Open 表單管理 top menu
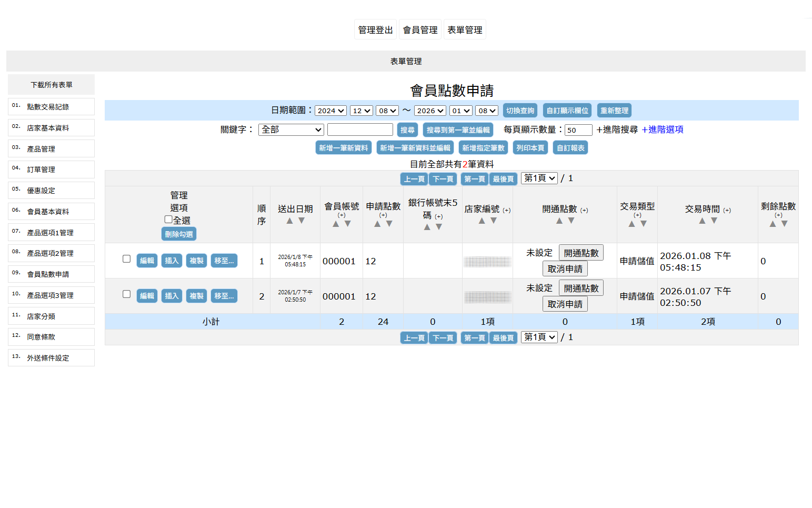 tap(465, 29)
